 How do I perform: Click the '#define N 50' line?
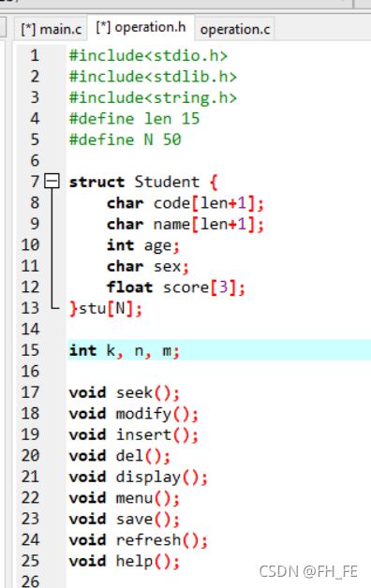(x=126, y=140)
